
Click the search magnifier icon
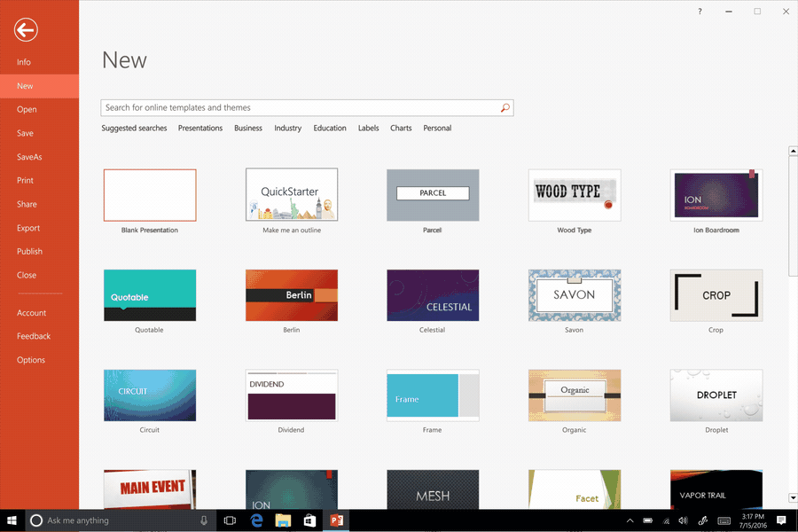(x=505, y=107)
